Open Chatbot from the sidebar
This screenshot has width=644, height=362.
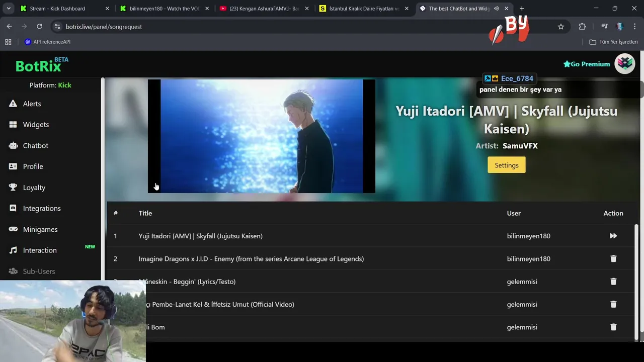(x=29, y=145)
